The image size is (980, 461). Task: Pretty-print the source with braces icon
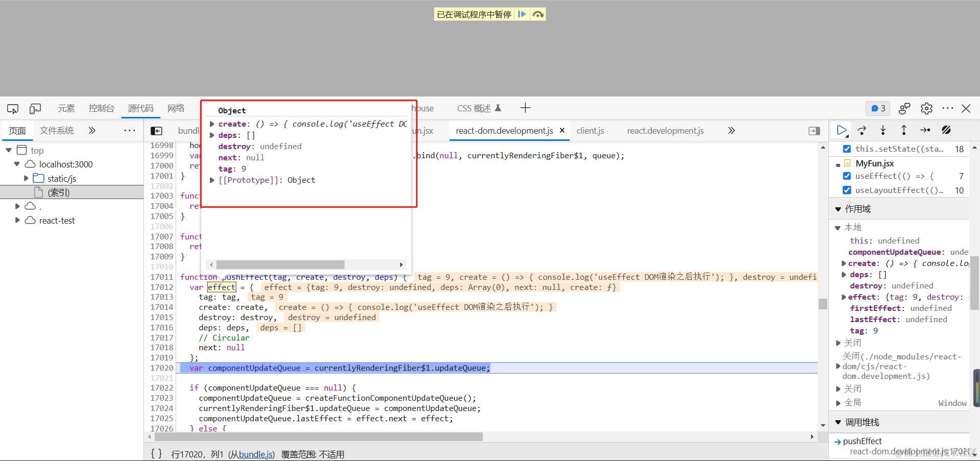(157, 453)
